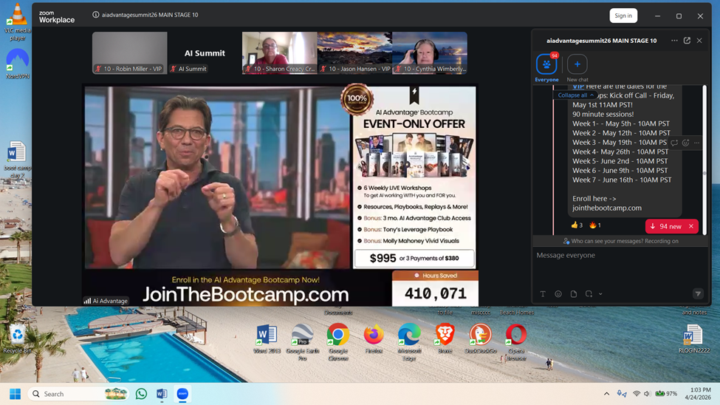Launch Brave browser desktop shortcut
This screenshot has height=405, width=720.
click(x=444, y=339)
